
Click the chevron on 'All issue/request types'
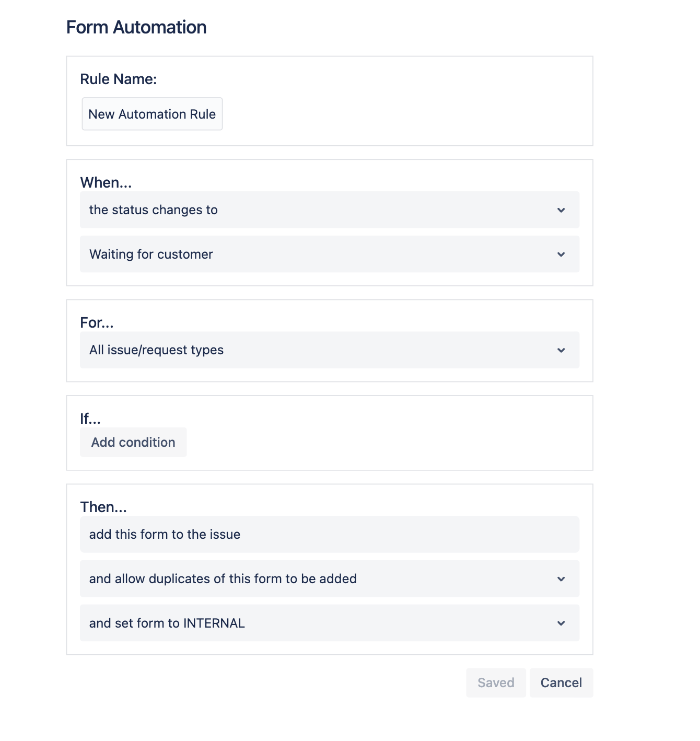[x=562, y=350]
